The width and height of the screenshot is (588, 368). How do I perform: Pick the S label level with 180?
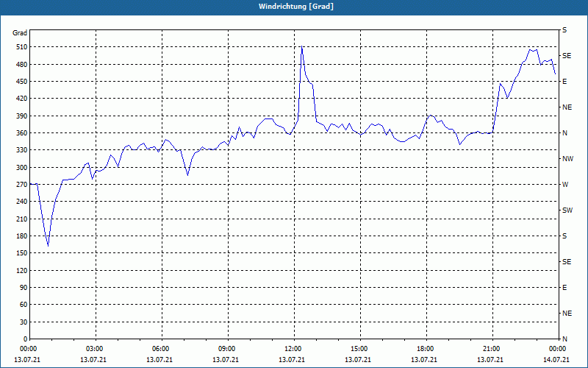(x=564, y=236)
